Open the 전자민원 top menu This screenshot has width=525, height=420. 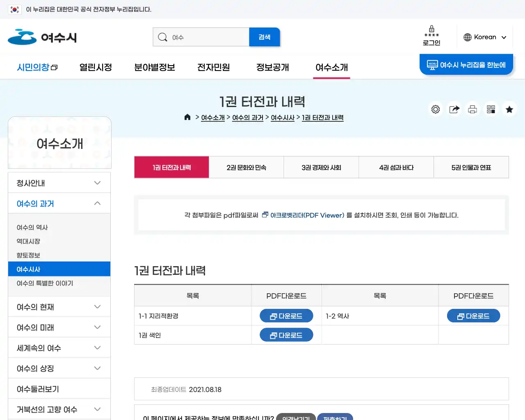point(213,67)
